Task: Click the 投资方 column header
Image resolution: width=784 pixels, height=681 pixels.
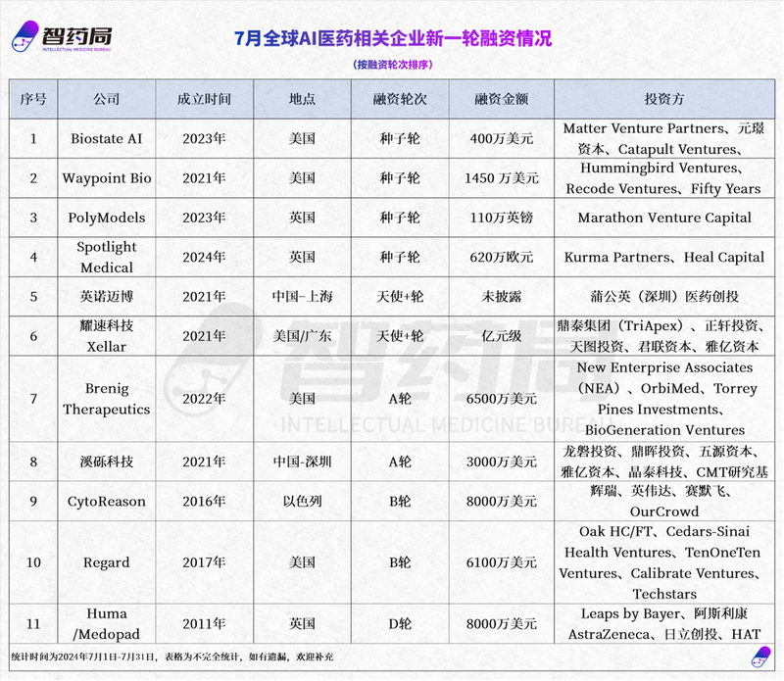Action: point(664,99)
